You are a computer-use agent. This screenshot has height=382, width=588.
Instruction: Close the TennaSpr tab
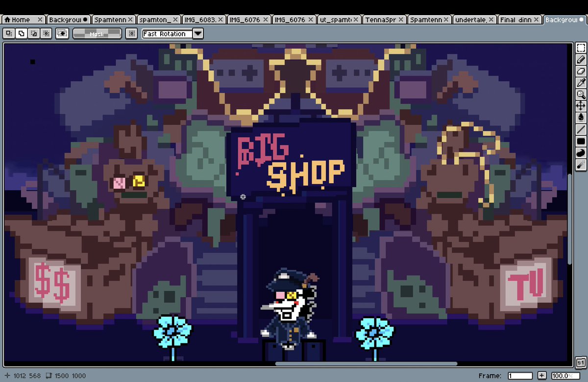coord(401,20)
